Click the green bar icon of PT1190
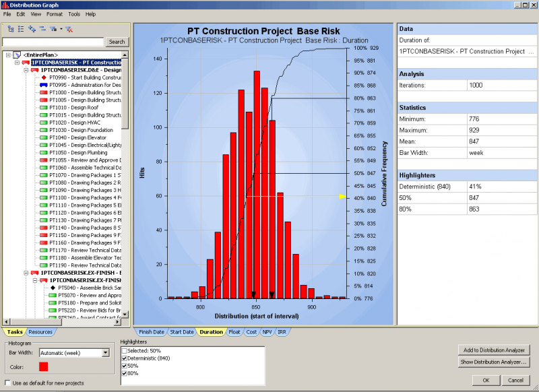The height and width of the screenshot is (392, 539). 44,265
